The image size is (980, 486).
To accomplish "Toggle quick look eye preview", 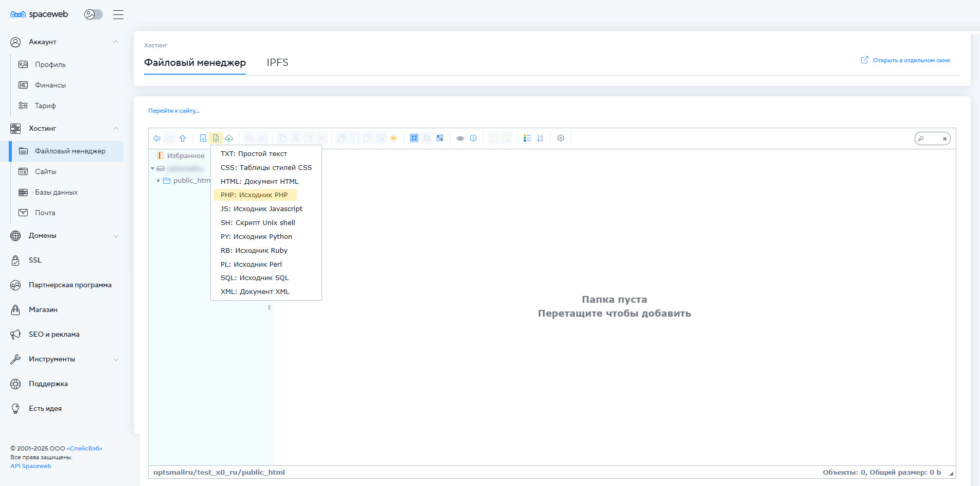I will coord(460,138).
